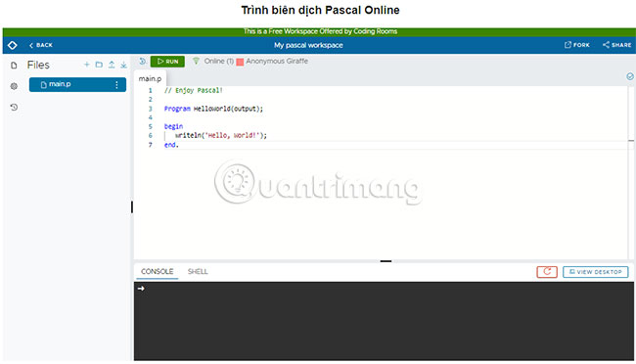The width and height of the screenshot is (636, 364).
Task: Go back with the BACK button
Action: coord(40,45)
